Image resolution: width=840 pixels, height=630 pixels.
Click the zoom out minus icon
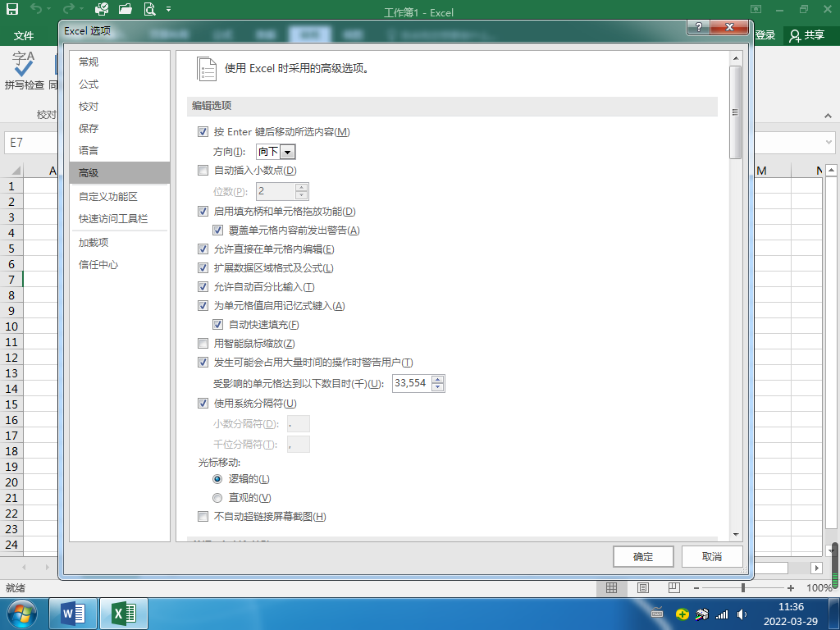pyautogui.click(x=696, y=587)
